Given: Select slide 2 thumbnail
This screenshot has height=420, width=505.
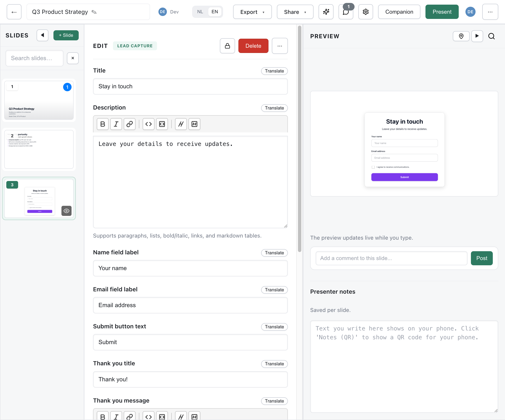Looking at the screenshot, I should [x=39, y=149].
